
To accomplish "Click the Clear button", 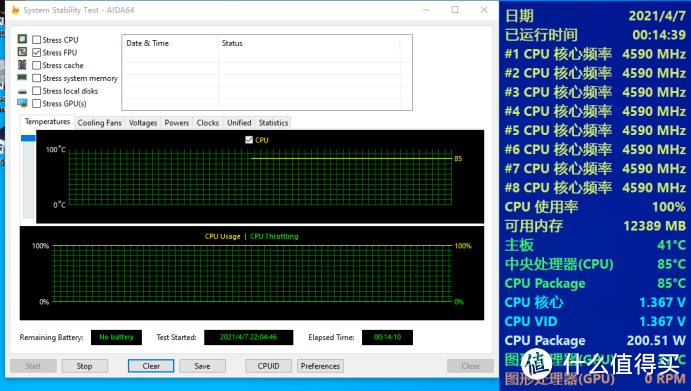I will [x=151, y=366].
